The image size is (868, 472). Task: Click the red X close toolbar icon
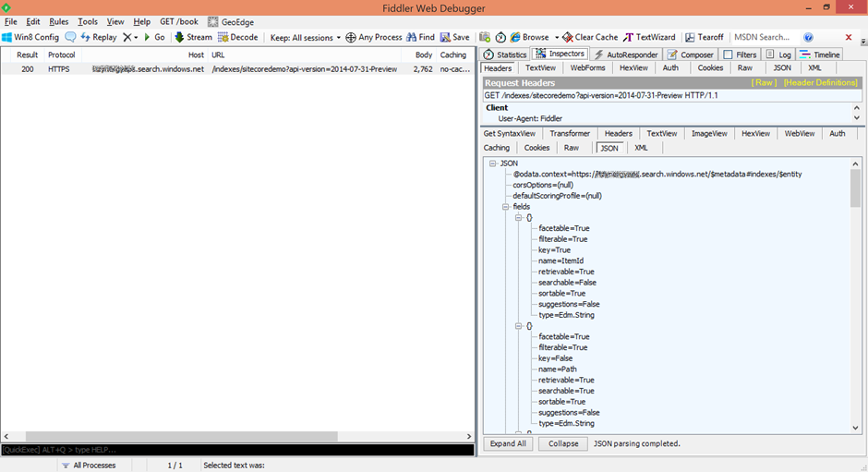[849, 37]
